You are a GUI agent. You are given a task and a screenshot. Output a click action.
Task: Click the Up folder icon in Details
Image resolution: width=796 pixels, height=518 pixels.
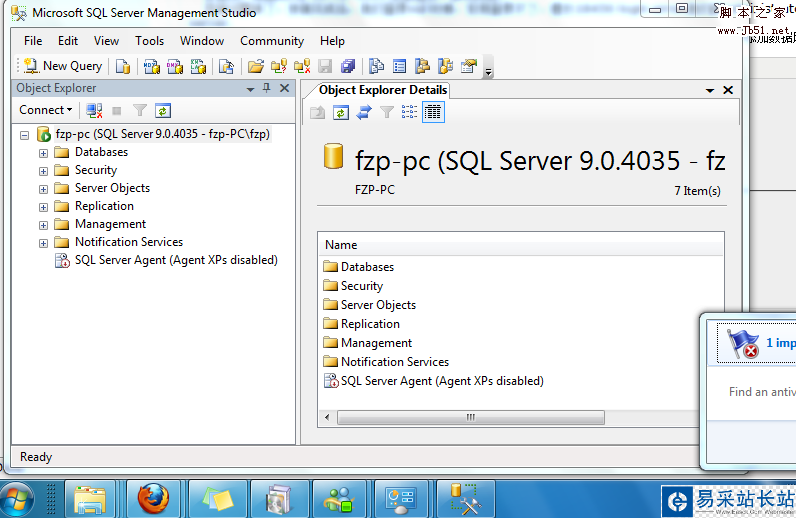click(x=317, y=112)
